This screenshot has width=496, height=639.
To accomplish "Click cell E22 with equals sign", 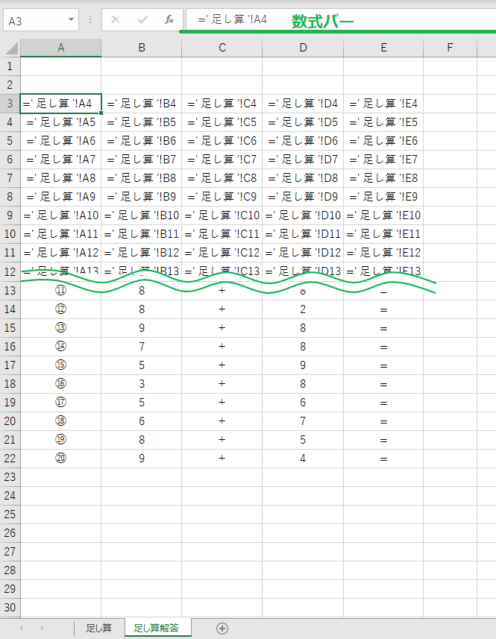I will coord(384,458).
